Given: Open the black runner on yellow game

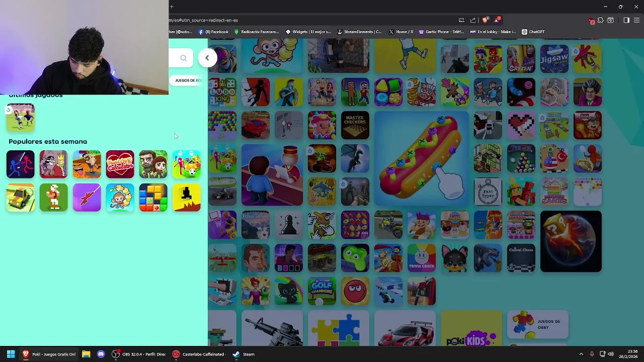Looking at the screenshot, I should [186, 197].
